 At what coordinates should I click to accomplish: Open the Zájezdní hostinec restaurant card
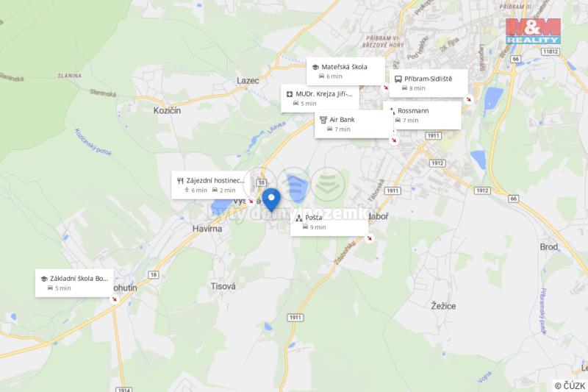pos(210,185)
